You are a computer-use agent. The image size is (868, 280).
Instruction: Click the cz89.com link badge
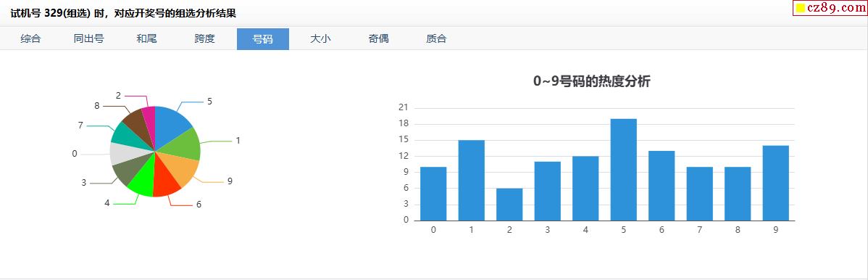[830, 8]
